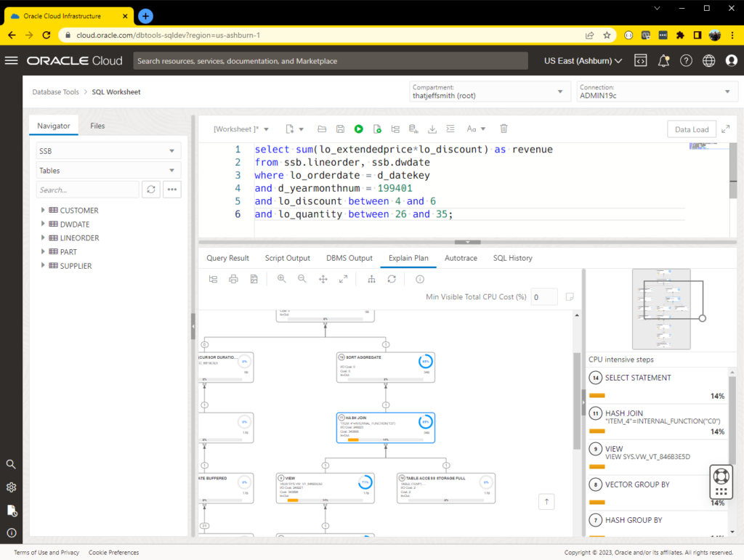Expand the PART table node

(43, 251)
